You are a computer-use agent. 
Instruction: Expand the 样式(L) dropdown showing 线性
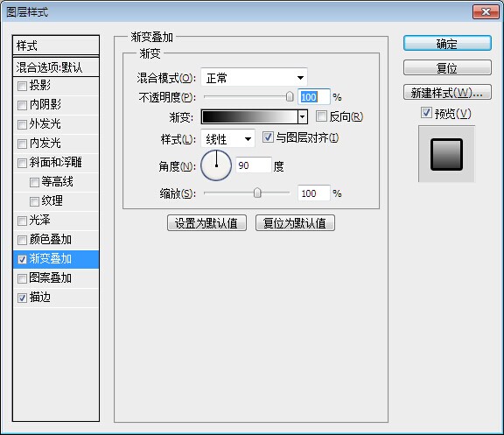click(x=227, y=139)
